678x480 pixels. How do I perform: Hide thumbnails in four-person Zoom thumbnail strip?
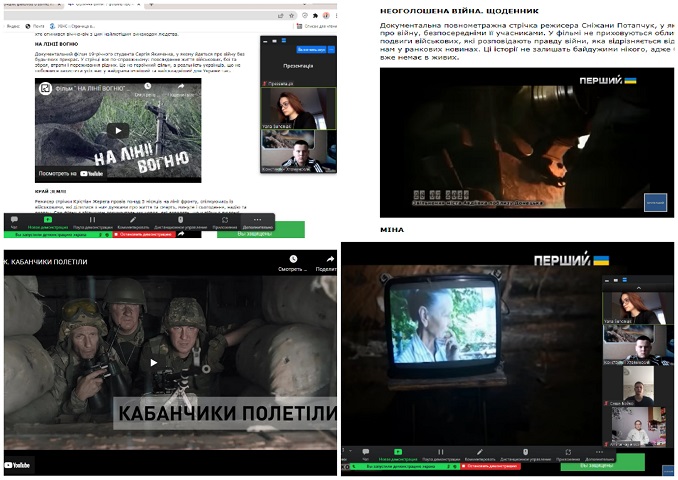(607, 281)
